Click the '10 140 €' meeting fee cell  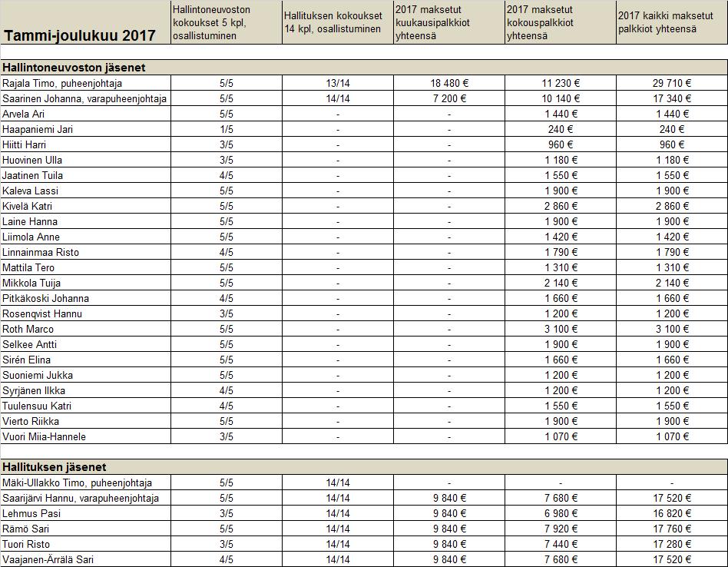point(561,98)
